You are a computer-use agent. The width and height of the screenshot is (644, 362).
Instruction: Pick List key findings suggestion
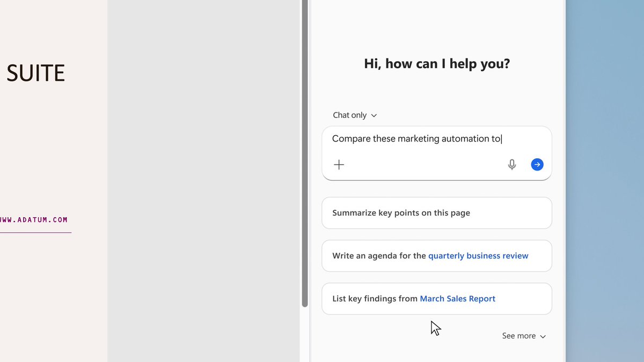coord(437,299)
